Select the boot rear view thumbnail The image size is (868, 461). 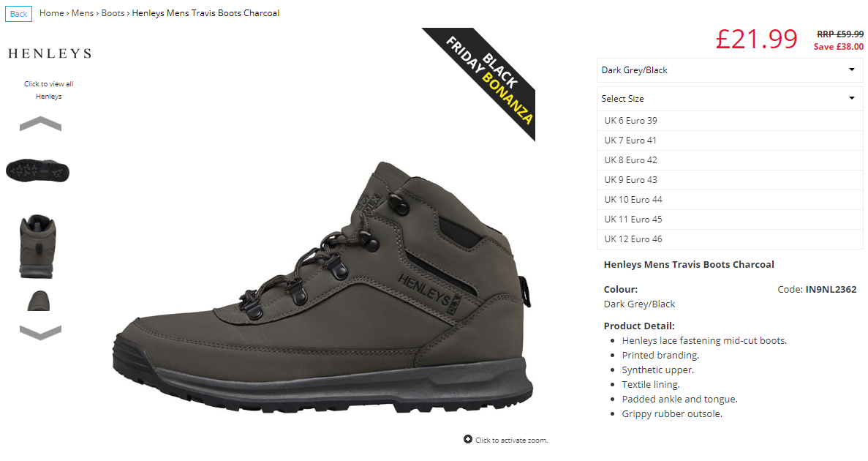tap(37, 246)
